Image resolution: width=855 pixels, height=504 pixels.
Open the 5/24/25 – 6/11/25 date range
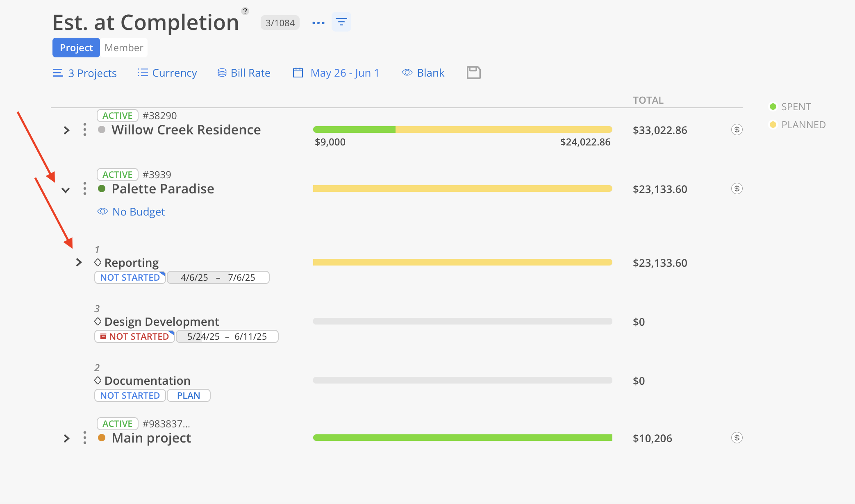pos(227,336)
